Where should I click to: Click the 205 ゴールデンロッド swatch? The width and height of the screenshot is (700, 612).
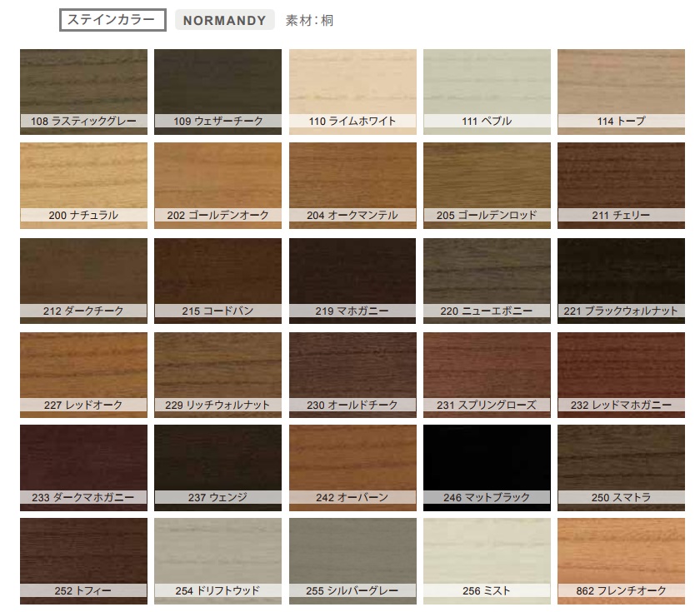pos(487,186)
